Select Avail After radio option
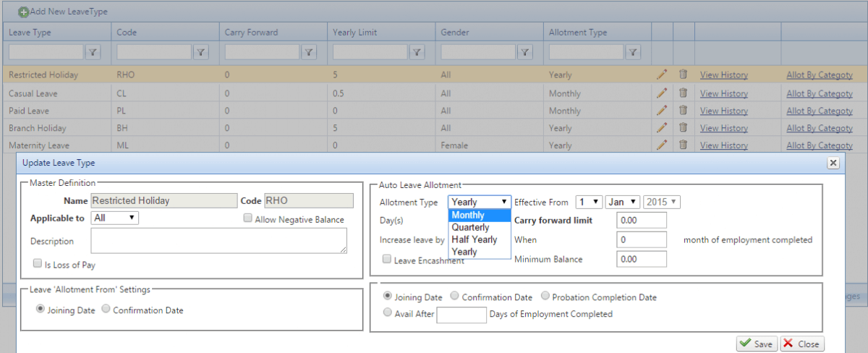This screenshot has height=353, width=868. click(x=388, y=312)
